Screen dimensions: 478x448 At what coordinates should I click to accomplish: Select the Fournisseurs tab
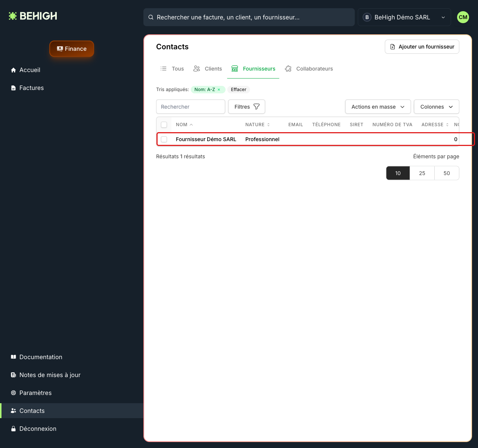[253, 69]
